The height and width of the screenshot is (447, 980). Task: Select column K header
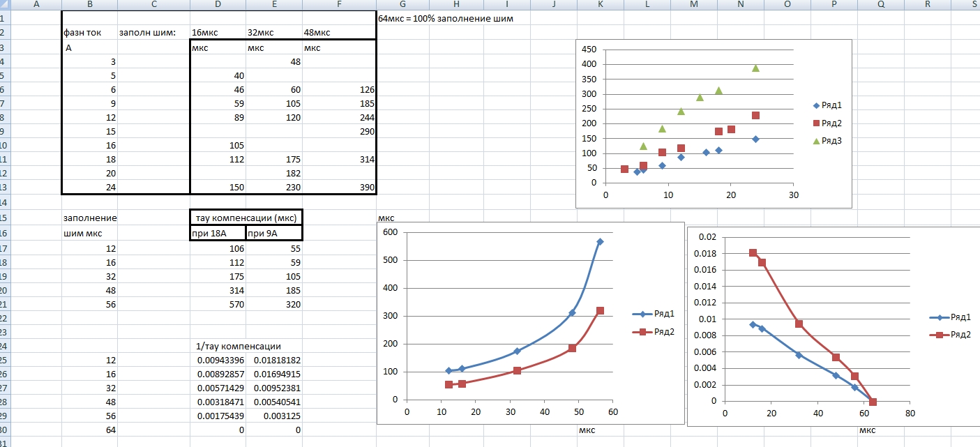(x=601, y=5)
